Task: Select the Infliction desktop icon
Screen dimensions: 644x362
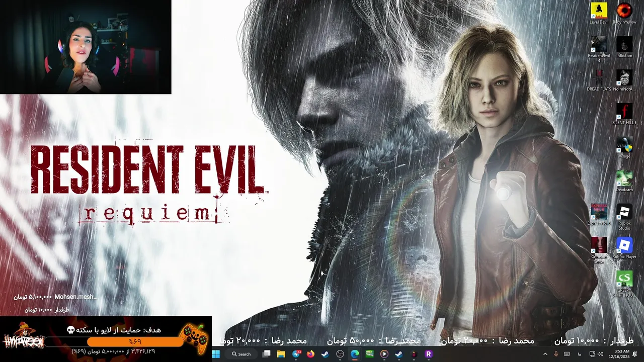Action: [624, 47]
